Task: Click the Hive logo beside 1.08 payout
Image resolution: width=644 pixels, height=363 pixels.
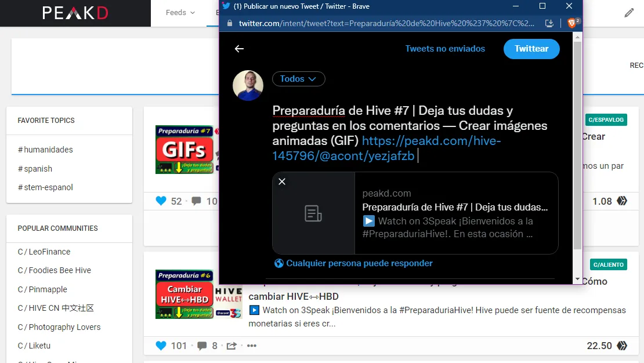Action: point(622,201)
